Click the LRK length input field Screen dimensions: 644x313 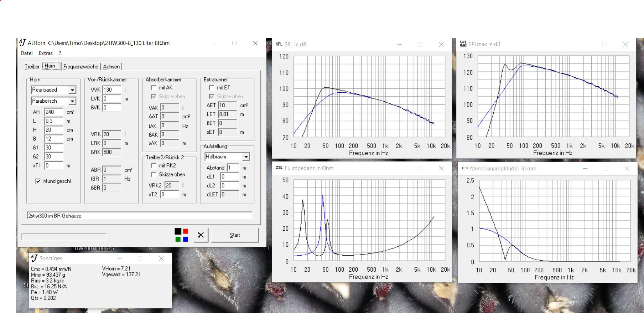point(112,143)
